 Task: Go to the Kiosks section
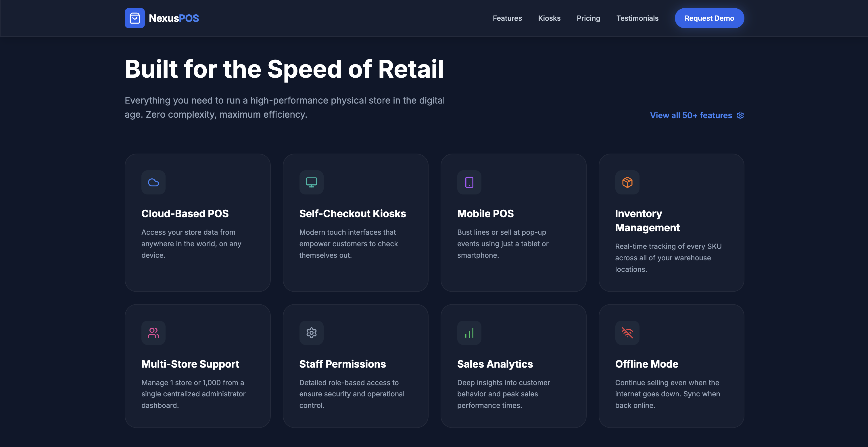pyautogui.click(x=549, y=18)
